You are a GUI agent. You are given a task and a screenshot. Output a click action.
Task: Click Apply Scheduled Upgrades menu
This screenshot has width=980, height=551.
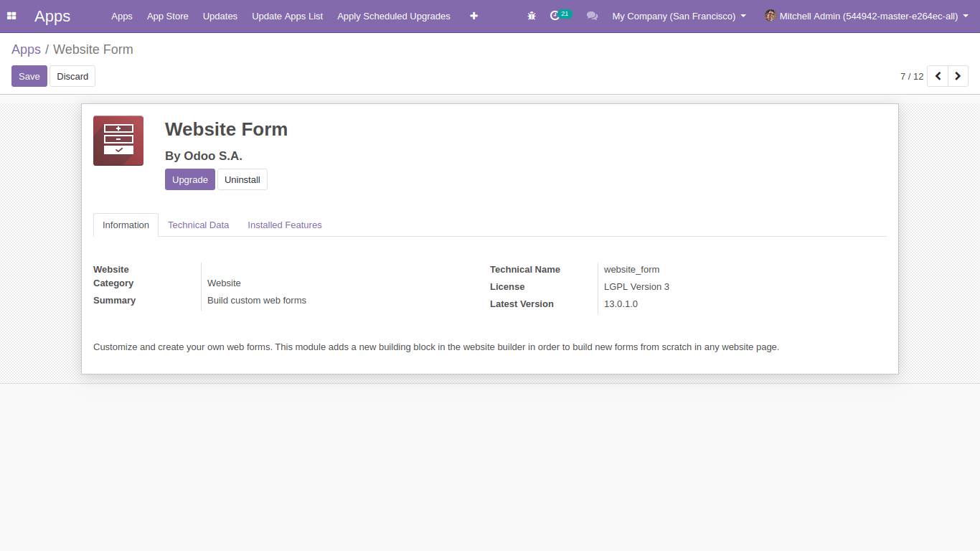[394, 16]
